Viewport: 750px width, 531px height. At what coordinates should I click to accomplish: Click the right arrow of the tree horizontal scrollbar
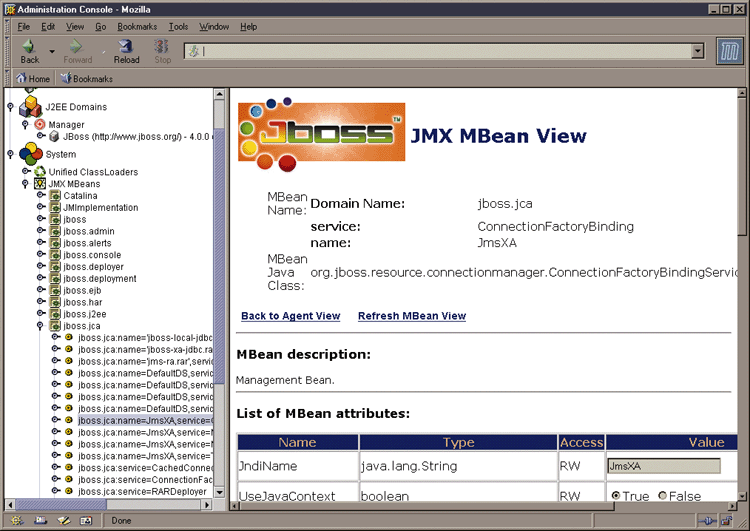[x=207, y=504]
